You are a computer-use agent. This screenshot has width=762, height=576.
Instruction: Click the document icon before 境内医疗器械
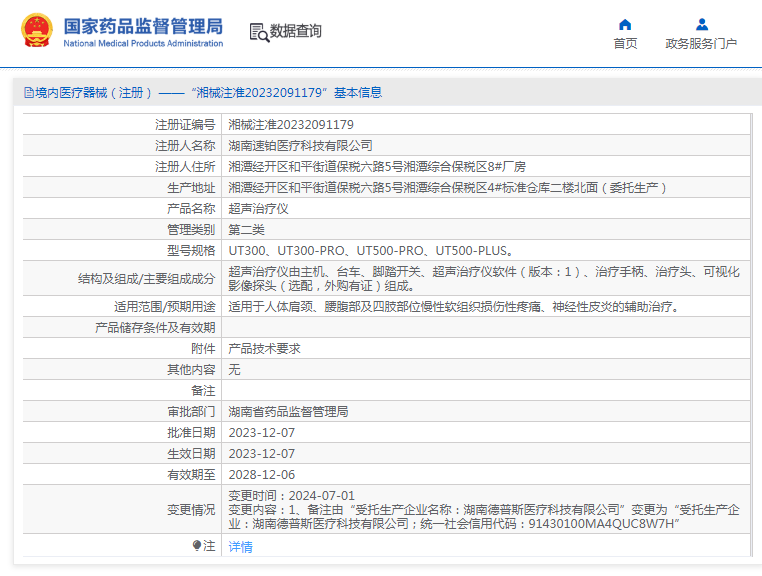tap(29, 92)
